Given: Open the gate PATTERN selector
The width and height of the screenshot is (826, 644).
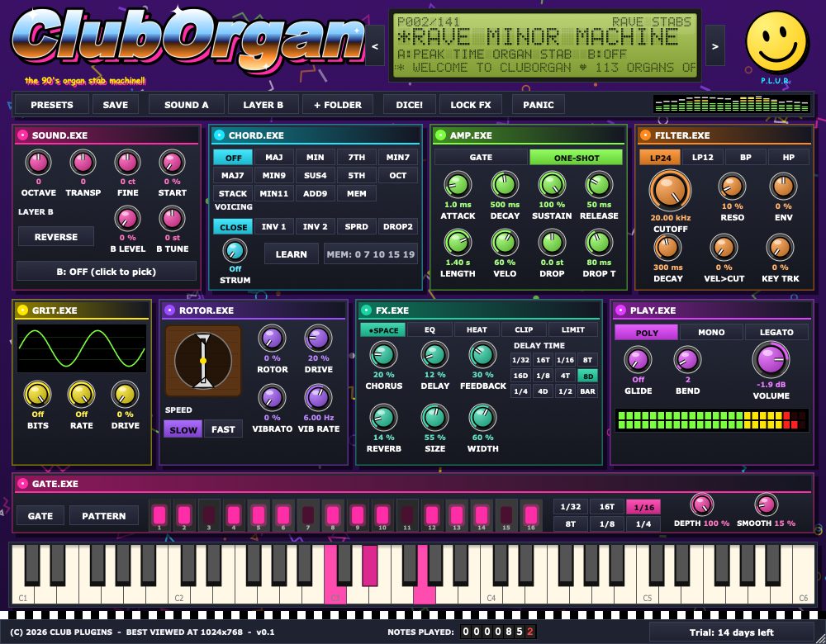Looking at the screenshot, I should pyautogui.click(x=104, y=516).
